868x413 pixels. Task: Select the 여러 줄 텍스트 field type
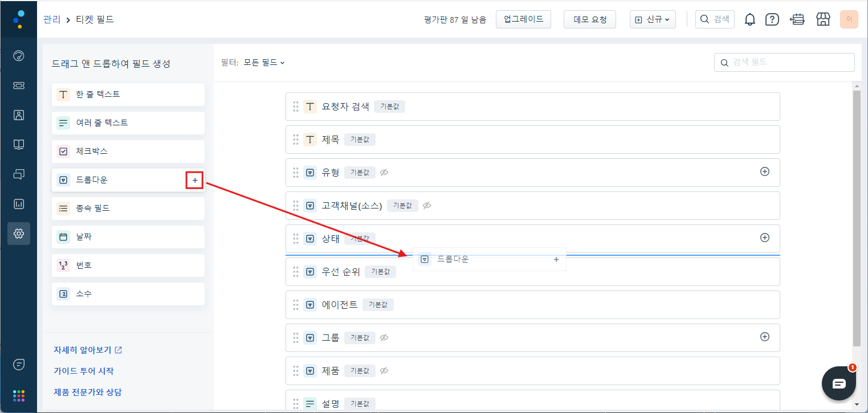128,123
